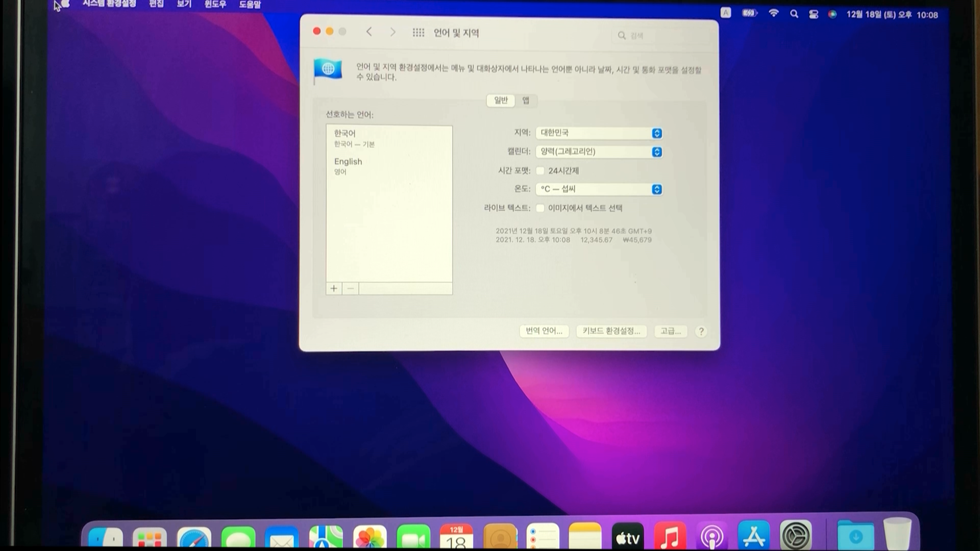The width and height of the screenshot is (980, 551).
Task: Launch Music app from the dock
Action: (x=670, y=537)
